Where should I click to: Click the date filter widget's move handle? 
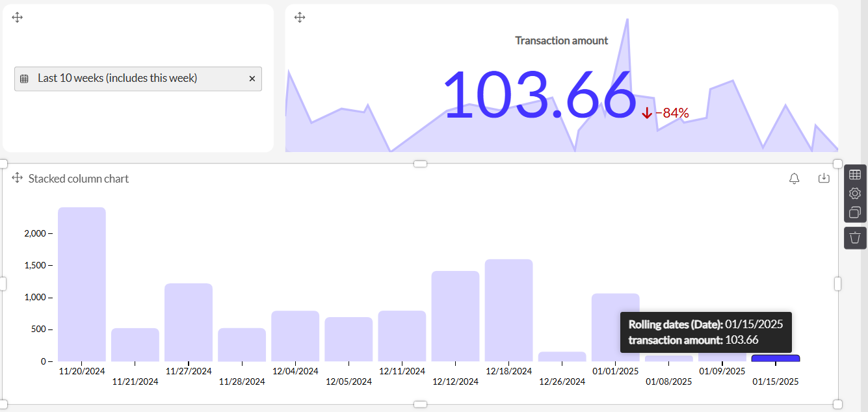point(18,18)
